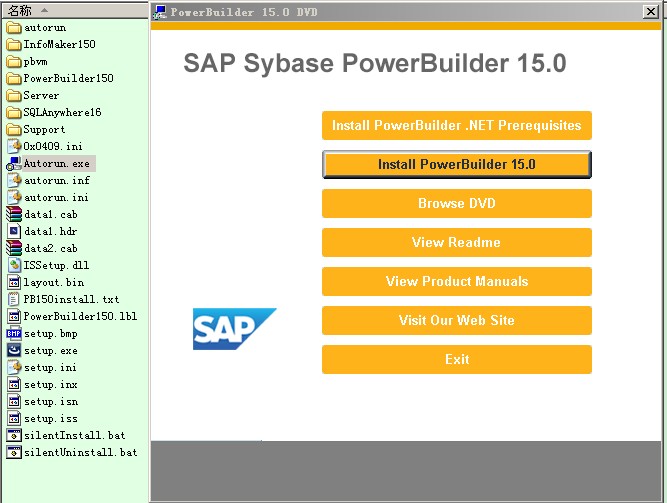Select the data1.cab archive icon
This screenshot has width=667, height=503.
pyautogui.click(x=14, y=214)
